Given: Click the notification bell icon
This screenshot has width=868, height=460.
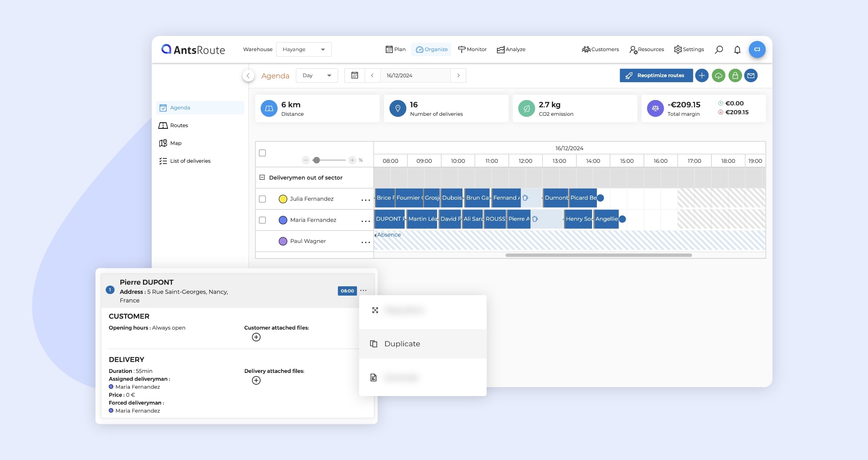Looking at the screenshot, I should [x=737, y=49].
